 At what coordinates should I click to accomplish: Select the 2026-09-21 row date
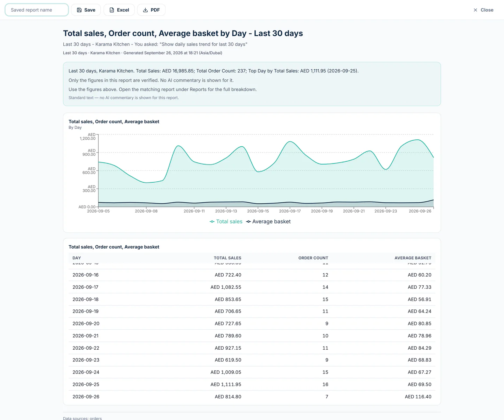(85, 336)
